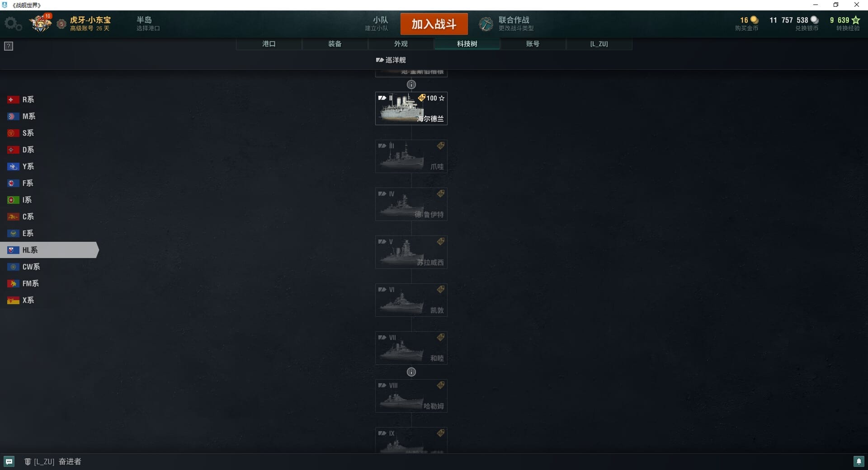
Task: Switch to the 港口 tab
Action: 269,44
